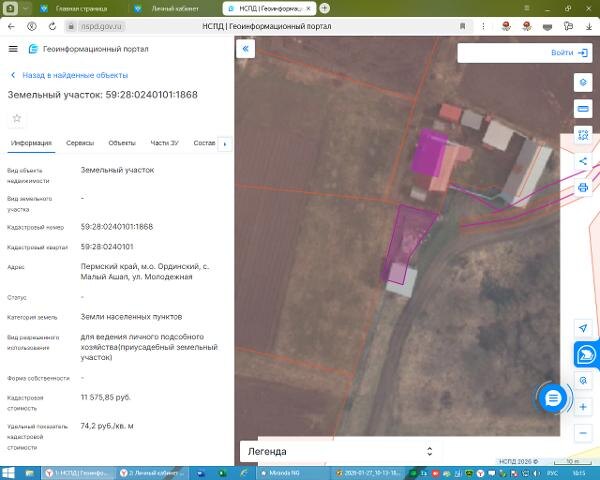This screenshot has height=480, width=600.
Task: Select the value 74,2 руб./кв. м
Action: (107, 426)
